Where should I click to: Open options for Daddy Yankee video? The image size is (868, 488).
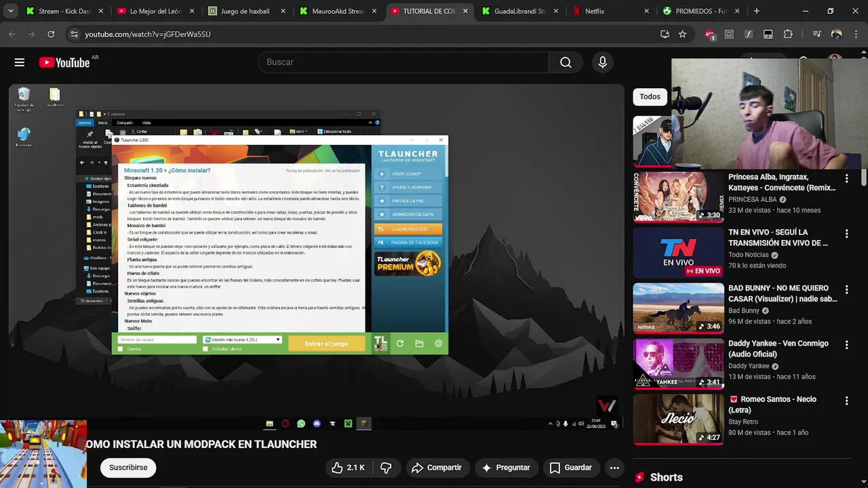(x=846, y=345)
